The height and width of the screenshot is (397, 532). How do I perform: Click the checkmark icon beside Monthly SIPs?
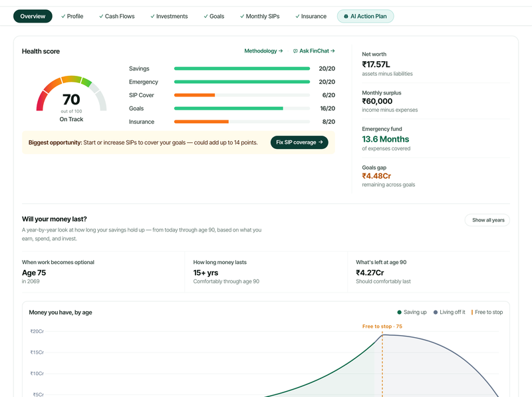(x=242, y=16)
